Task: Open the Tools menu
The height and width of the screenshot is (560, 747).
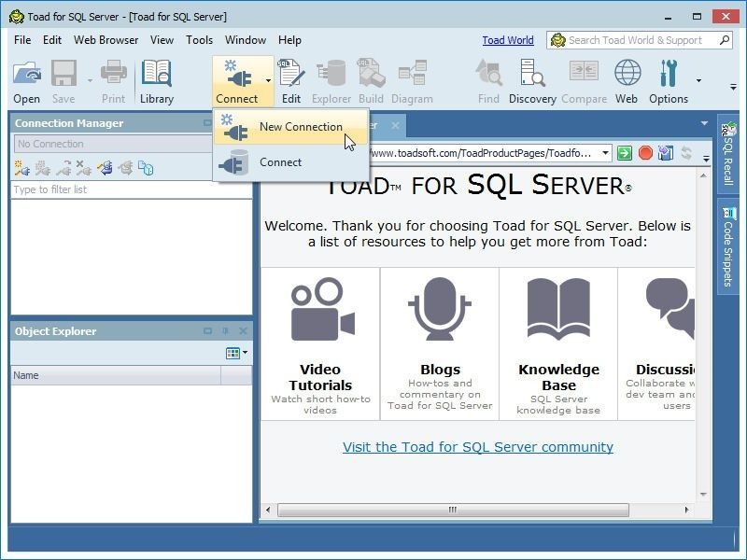Action: coord(199,40)
